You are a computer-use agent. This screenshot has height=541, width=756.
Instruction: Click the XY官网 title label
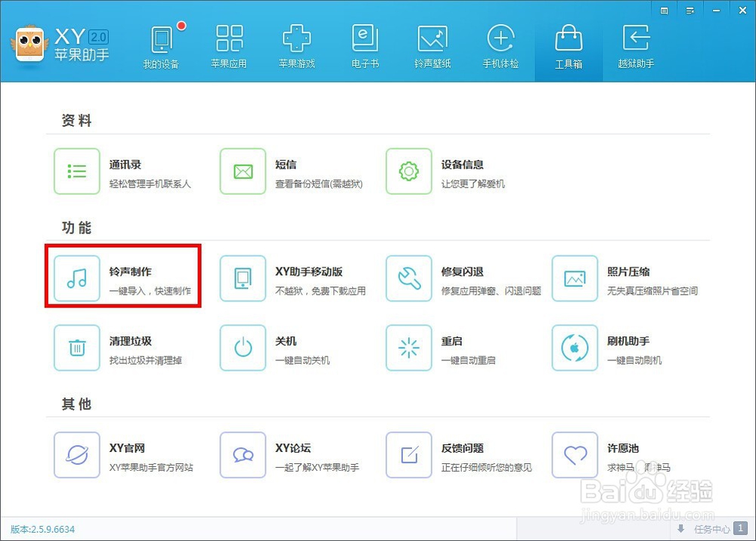coord(127,448)
